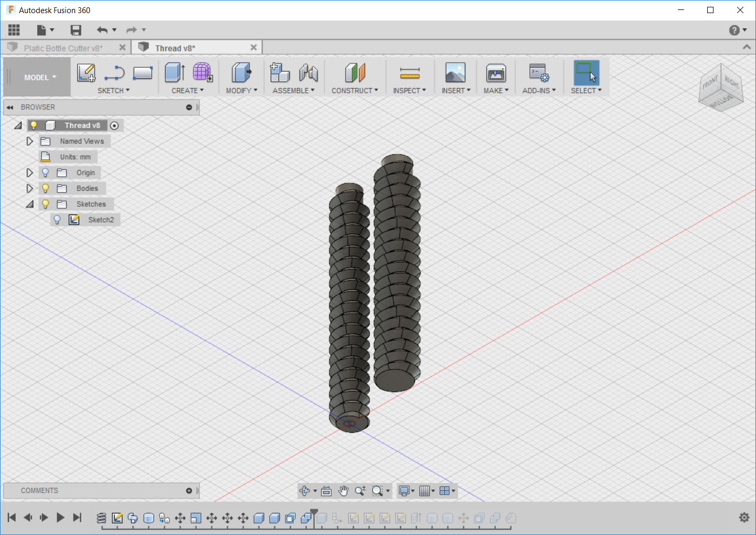The image size is (756, 535).
Task: Open the MODEL workspace dropdown
Action: point(39,77)
